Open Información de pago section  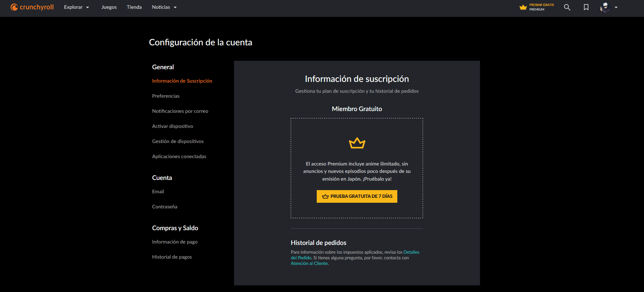point(175,242)
